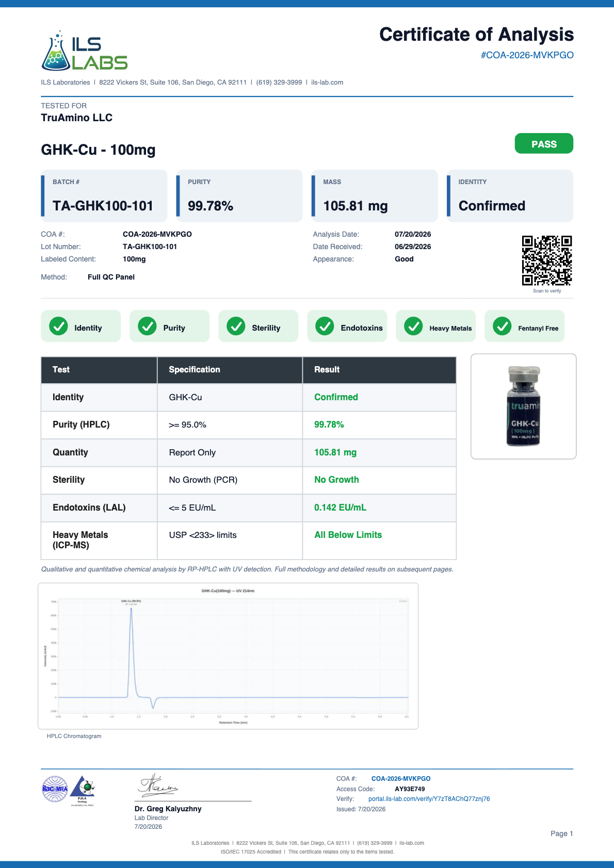Click the Identity green checkmark icon
Image resolution: width=614 pixels, height=868 pixels.
(58, 326)
